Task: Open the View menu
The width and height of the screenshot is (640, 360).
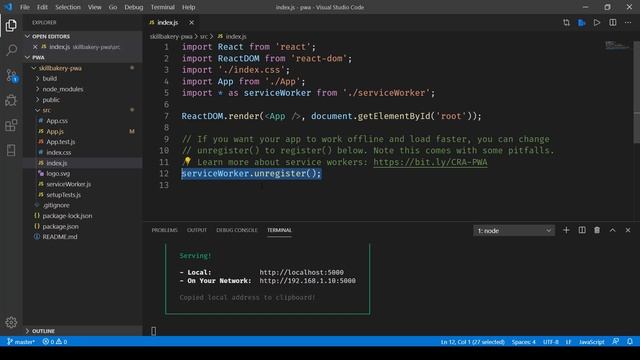Action: coord(95,7)
